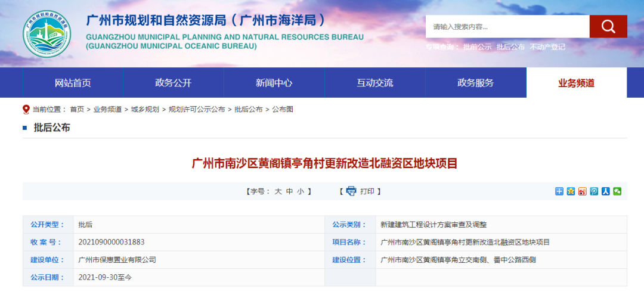
Task: Go to 首页 in breadcrumb
Action: coord(77,109)
